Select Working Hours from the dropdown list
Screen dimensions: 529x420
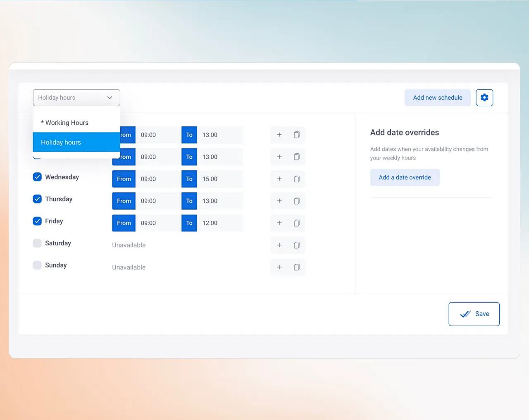76,123
